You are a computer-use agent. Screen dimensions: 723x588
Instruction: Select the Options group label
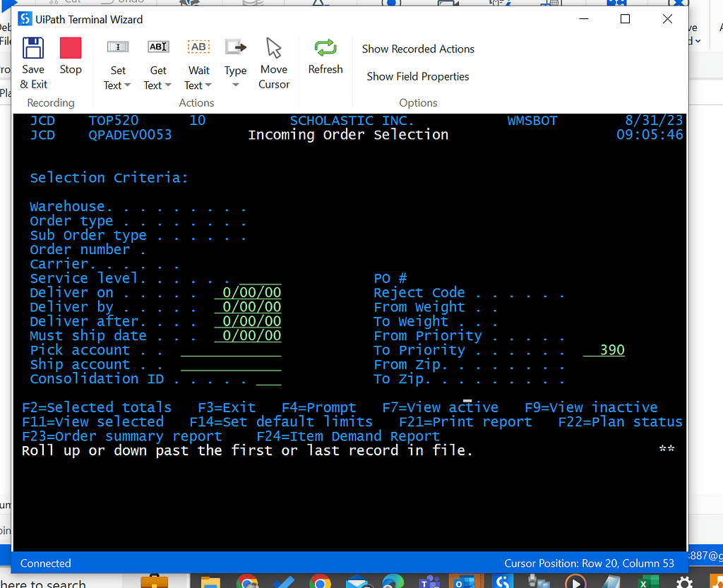point(418,102)
